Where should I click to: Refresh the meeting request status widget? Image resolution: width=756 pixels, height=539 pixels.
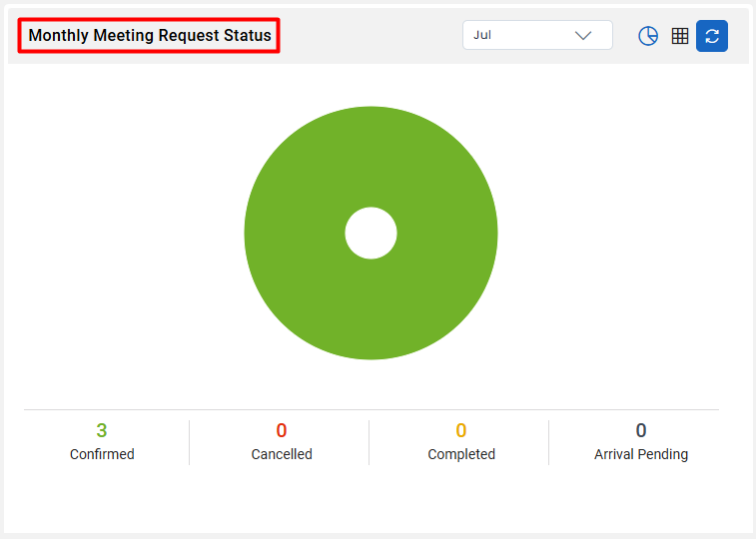pos(712,36)
